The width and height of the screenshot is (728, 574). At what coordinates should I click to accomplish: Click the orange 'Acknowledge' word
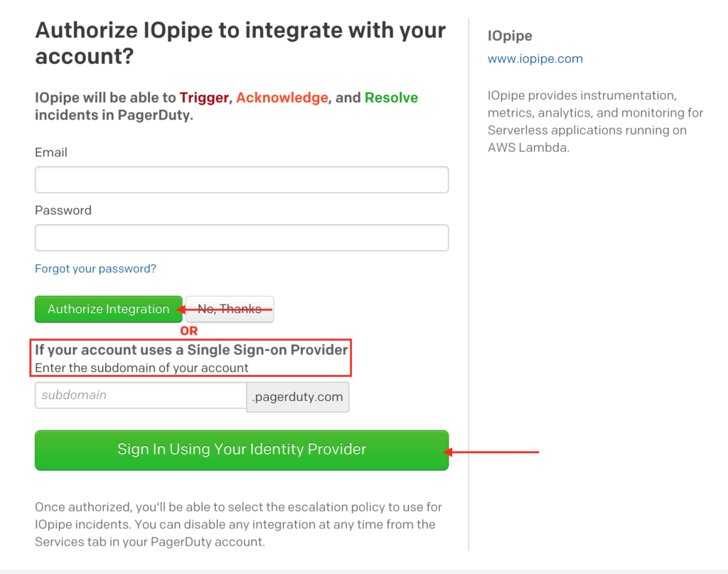tap(282, 97)
